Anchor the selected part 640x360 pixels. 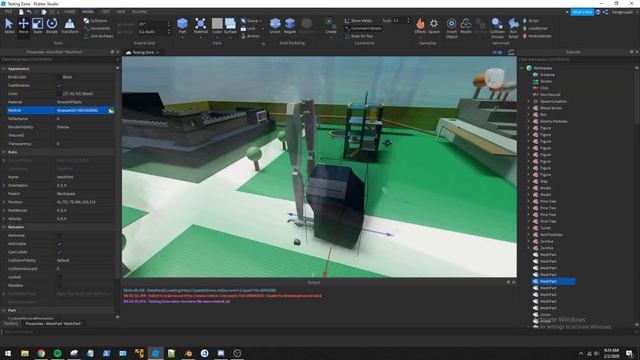[250, 36]
